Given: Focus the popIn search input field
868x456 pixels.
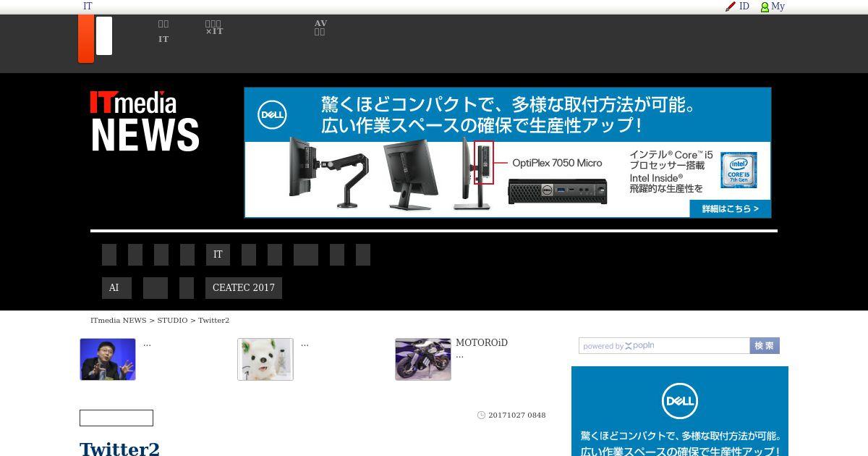Looking at the screenshot, I should (664, 346).
